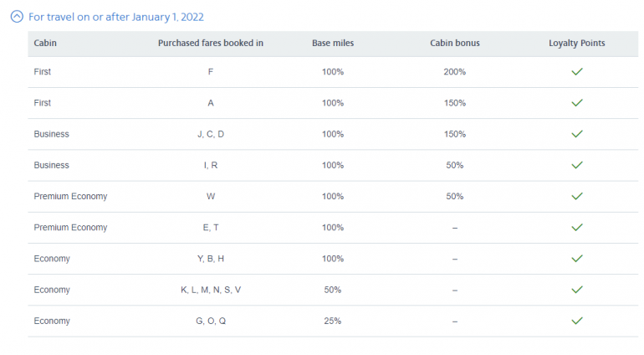Click the Loyalty Points checkmark for fare A
Image resolution: width=644 pixels, height=355 pixels.
tap(576, 103)
